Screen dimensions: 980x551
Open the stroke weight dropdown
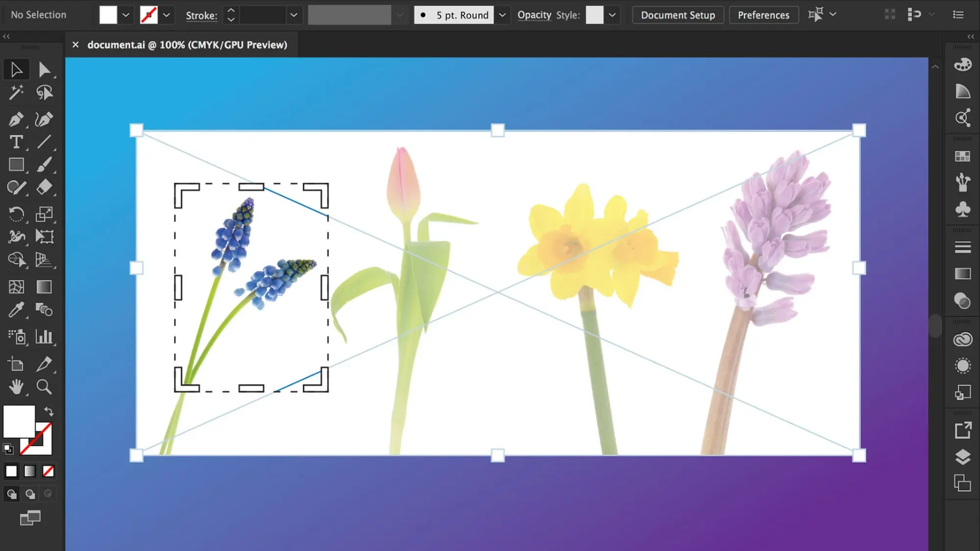(x=293, y=15)
